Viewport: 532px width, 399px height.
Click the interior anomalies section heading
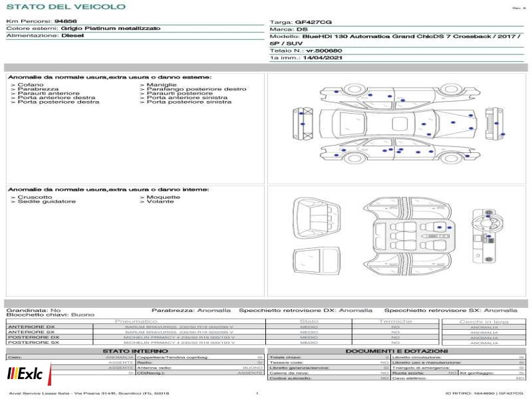pos(108,190)
